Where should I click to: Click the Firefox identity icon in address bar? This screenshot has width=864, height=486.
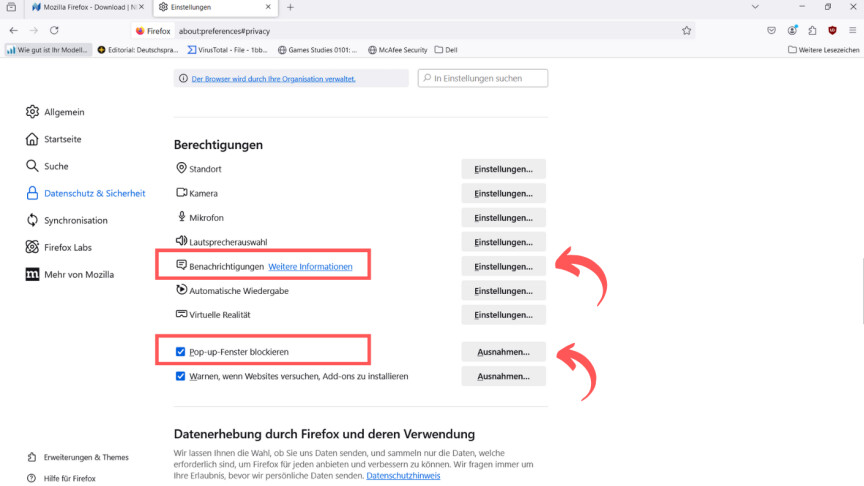pos(153,31)
